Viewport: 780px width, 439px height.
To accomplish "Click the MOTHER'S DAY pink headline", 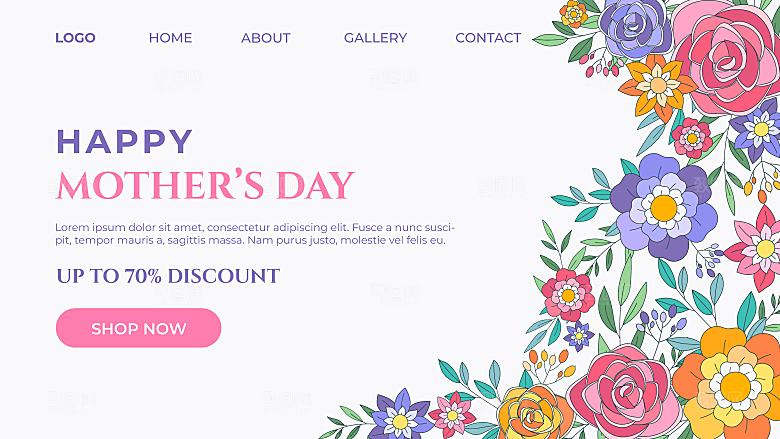I will click(205, 185).
